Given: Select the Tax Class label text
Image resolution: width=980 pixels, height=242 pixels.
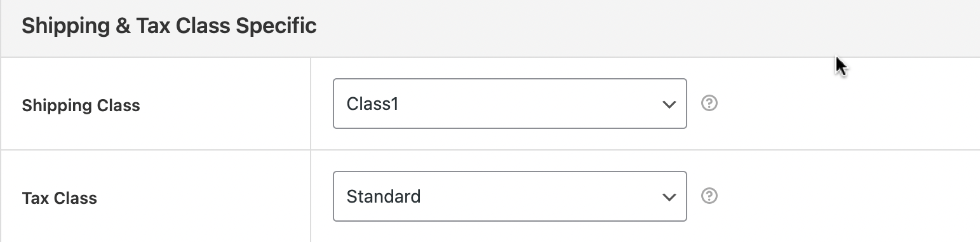Looking at the screenshot, I should 59,198.
